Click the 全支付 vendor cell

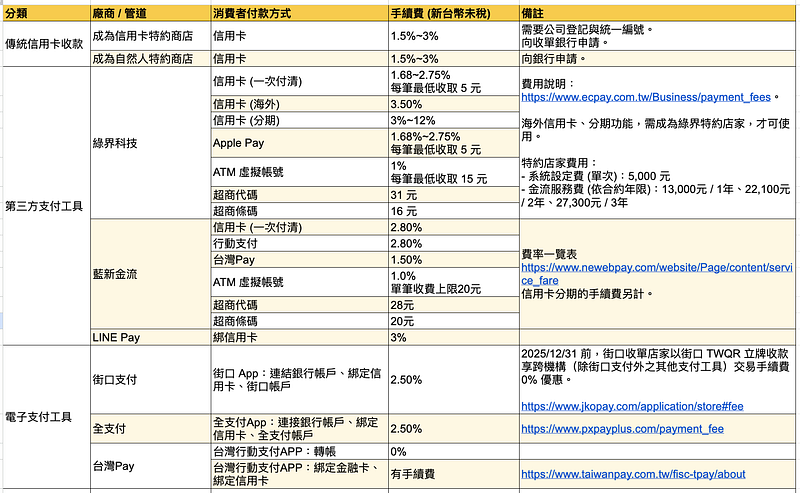[151, 429]
